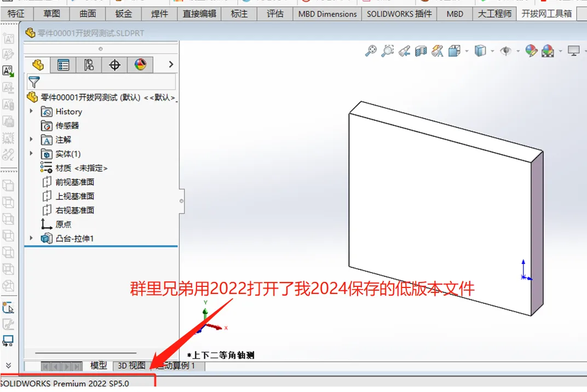Expand left toolbar with double chevron

[x=8, y=365]
